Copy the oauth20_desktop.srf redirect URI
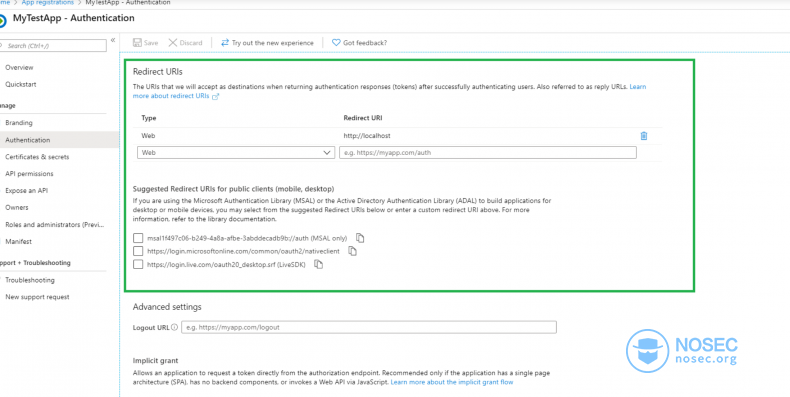Image resolution: width=790 pixels, height=397 pixels. click(x=318, y=264)
